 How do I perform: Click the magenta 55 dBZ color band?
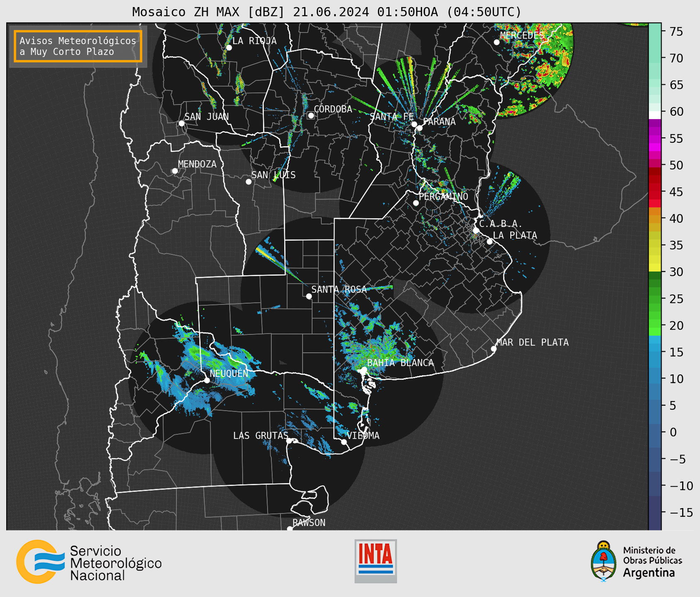coord(655,139)
